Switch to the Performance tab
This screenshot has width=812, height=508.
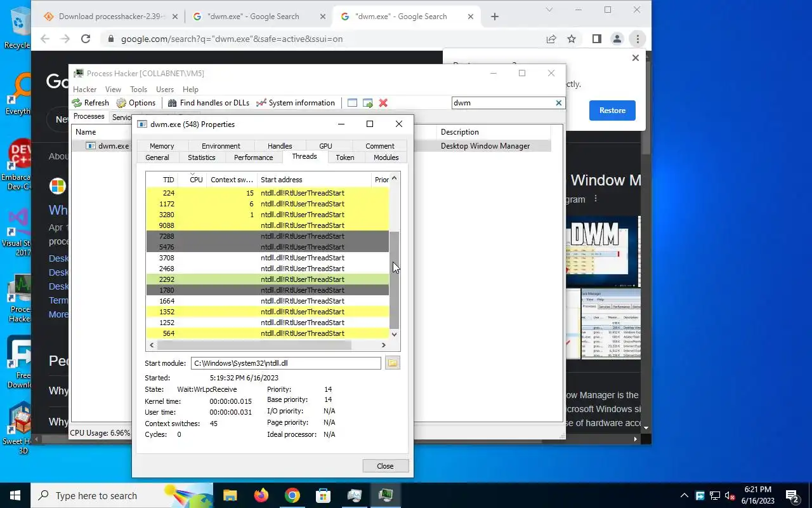tap(254, 157)
